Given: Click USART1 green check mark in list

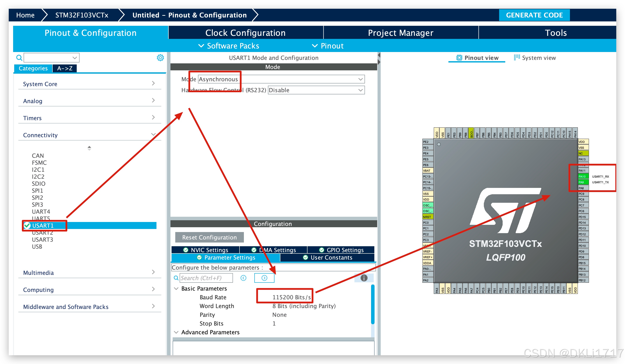Looking at the screenshot, I should coord(27,226).
